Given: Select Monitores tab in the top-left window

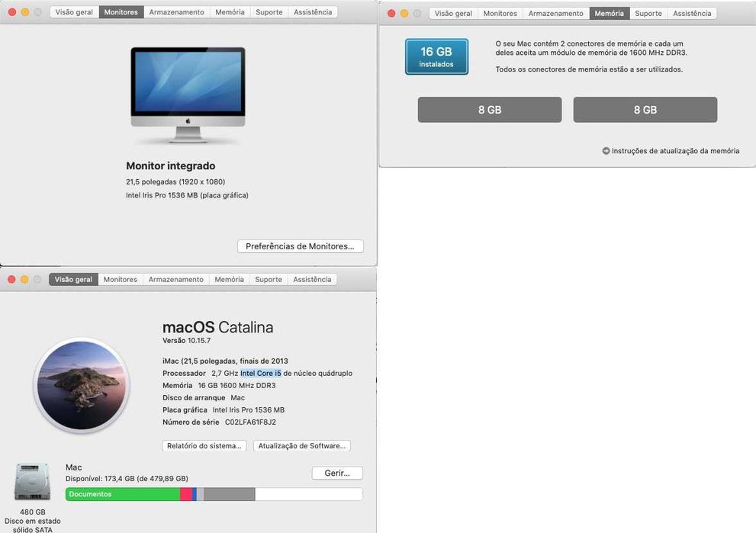Looking at the screenshot, I should [x=121, y=12].
